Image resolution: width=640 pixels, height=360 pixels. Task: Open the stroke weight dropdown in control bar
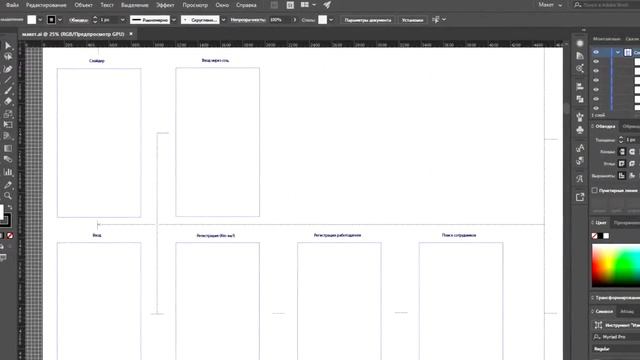[122, 20]
